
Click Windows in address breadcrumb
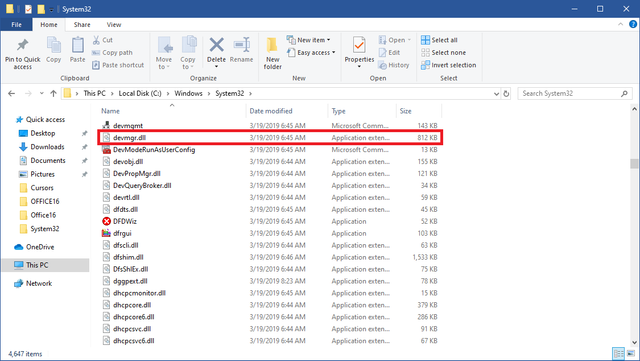188,94
